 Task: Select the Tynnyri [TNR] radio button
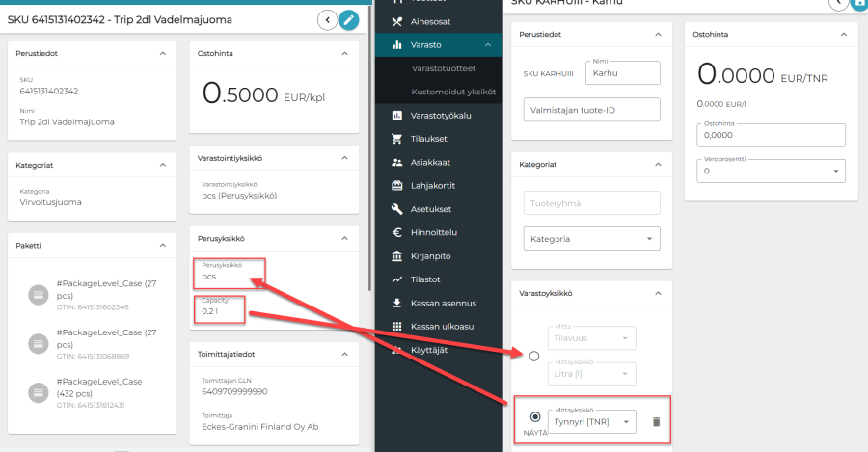[534, 416]
